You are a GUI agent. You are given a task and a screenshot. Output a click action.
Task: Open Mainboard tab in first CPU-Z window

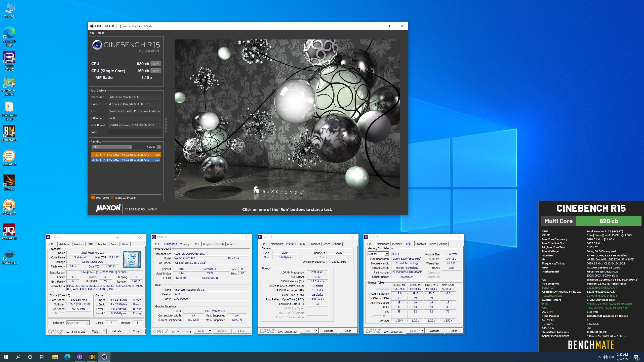tap(65, 244)
